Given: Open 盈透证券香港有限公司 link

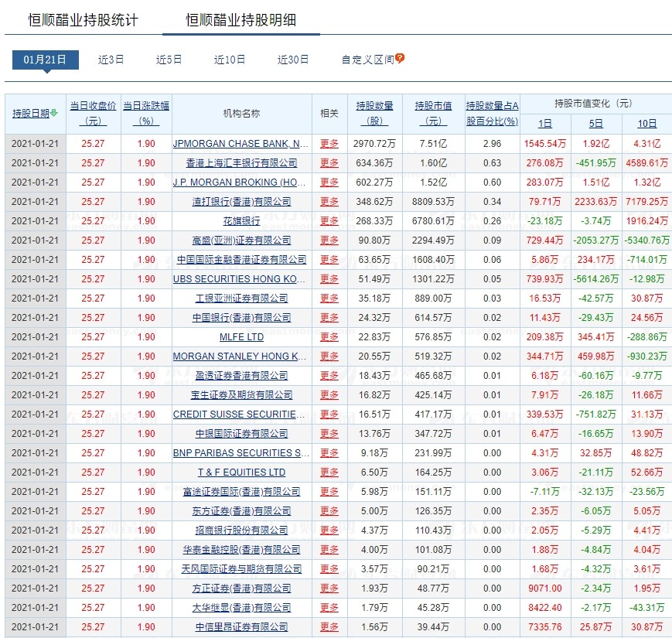Looking at the screenshot, I should click(242, 376).
